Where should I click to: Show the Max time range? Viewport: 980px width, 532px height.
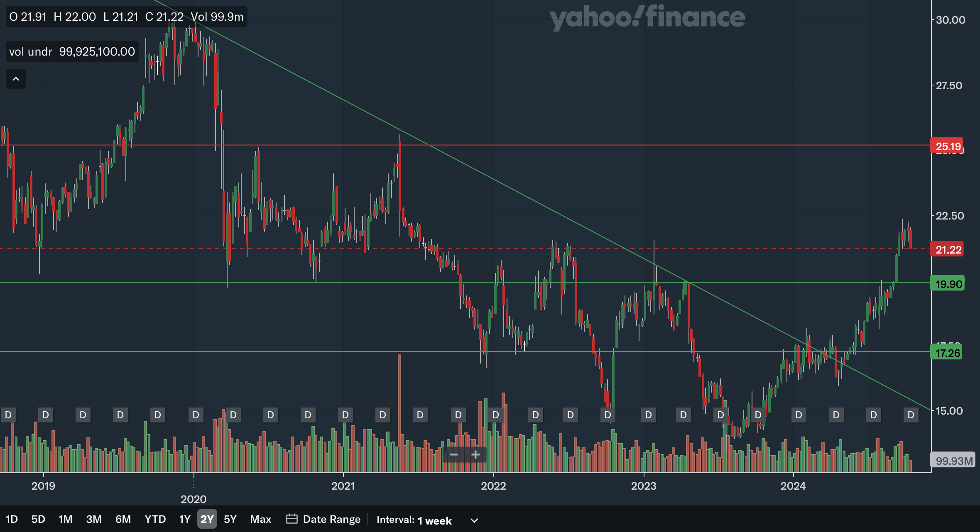(260, 519)
